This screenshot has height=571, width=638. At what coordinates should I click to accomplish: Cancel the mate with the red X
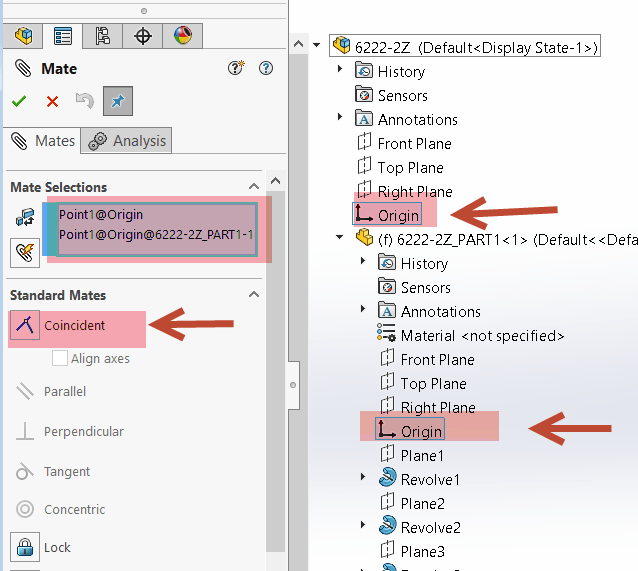coord(52,101)
